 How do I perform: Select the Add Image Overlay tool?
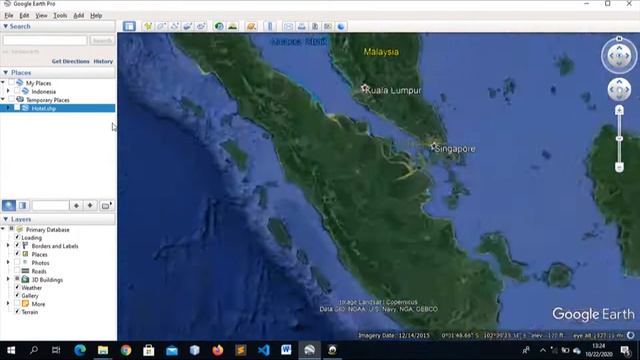(187, 26)
